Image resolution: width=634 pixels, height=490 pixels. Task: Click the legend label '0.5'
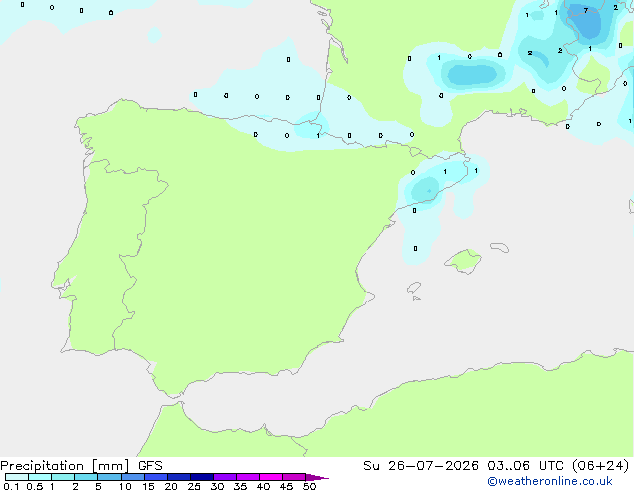tap(35, 486)
